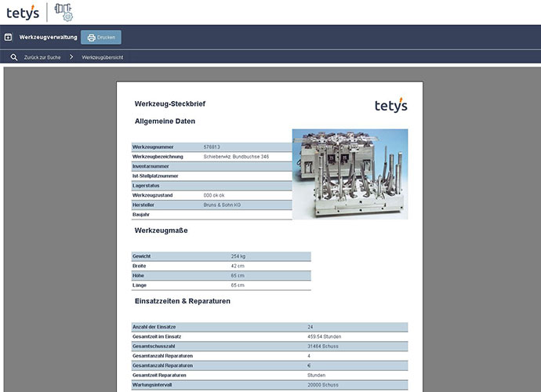Click the mold tool photo

(350, 174)
